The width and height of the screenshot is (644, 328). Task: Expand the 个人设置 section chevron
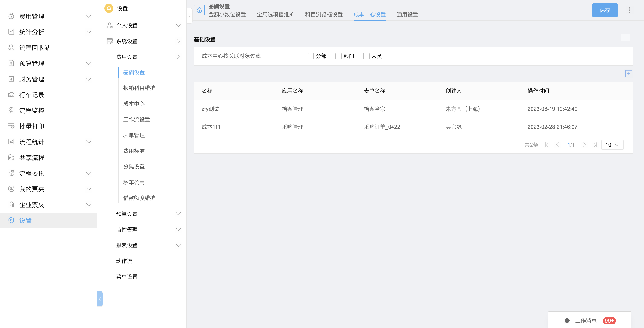pyautogui.click(x=178, y=25)
